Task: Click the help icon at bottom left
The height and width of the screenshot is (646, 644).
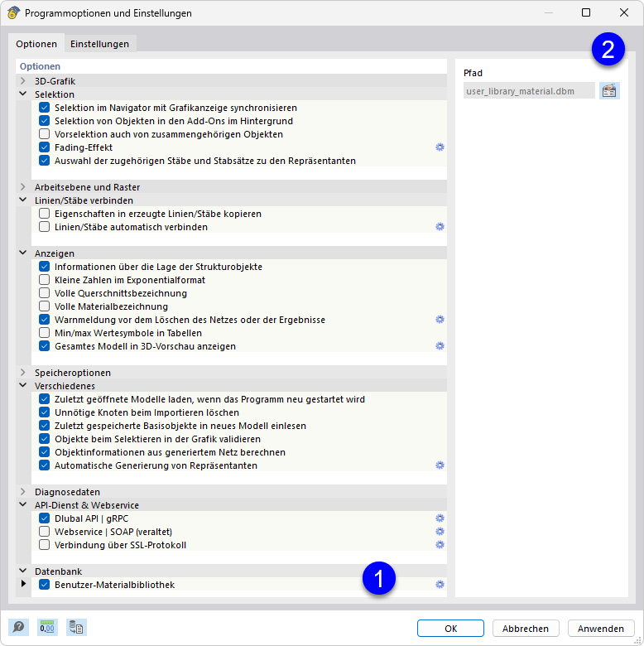Action: coord(18,627)
